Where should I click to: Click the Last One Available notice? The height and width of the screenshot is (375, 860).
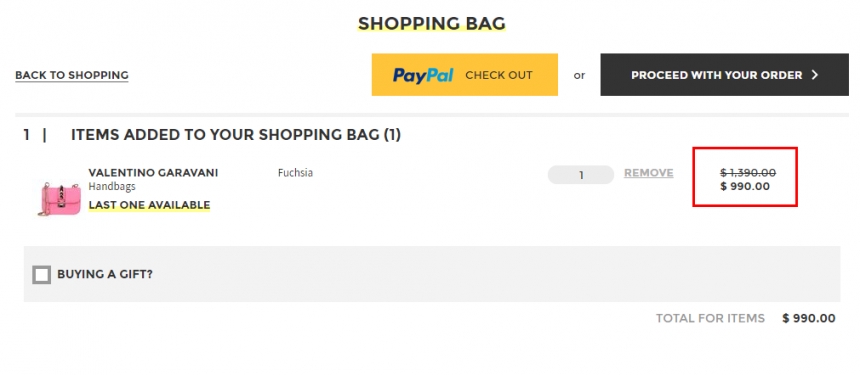(149, 205)
